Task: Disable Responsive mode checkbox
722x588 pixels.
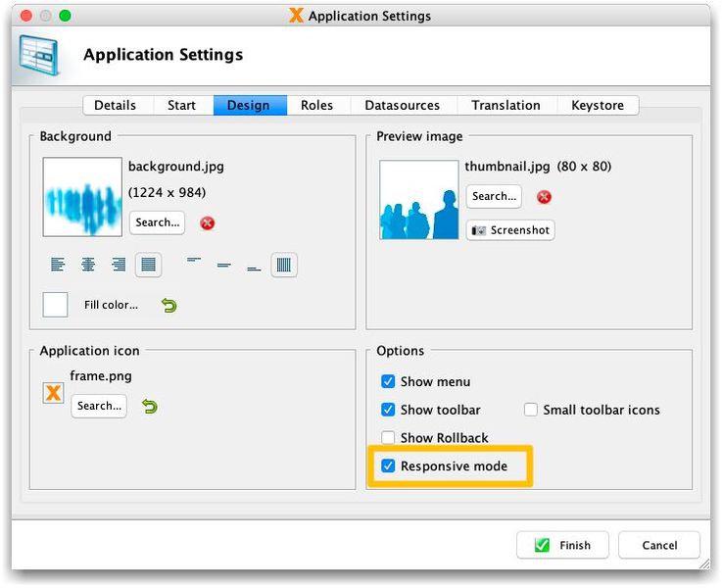Action: pos(388,465)
